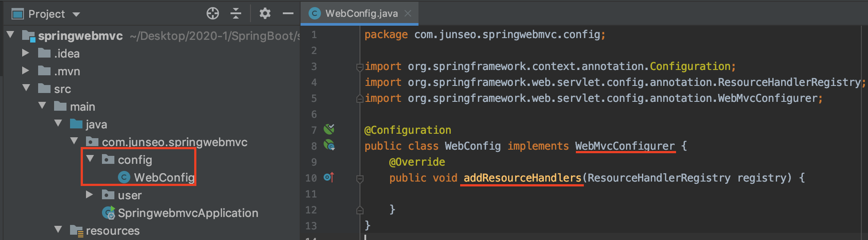Toggle code fold marker at line 10

coord(360,178)
